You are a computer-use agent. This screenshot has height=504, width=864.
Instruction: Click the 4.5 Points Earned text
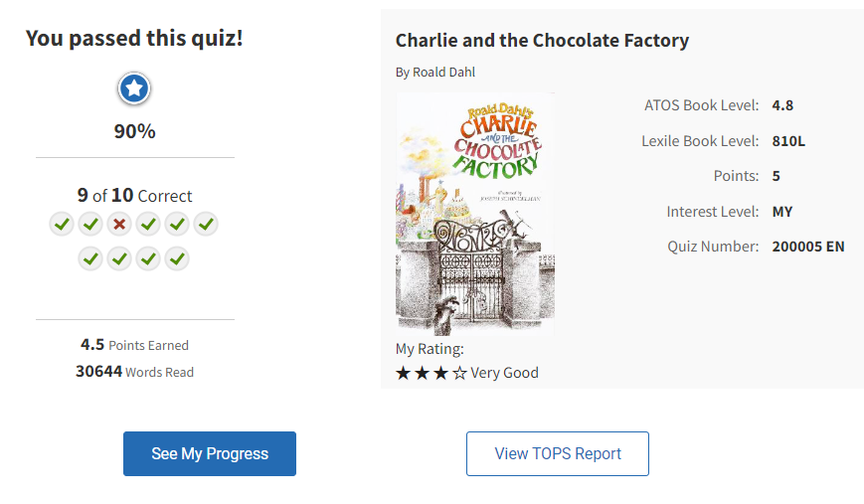coord(134,345)
